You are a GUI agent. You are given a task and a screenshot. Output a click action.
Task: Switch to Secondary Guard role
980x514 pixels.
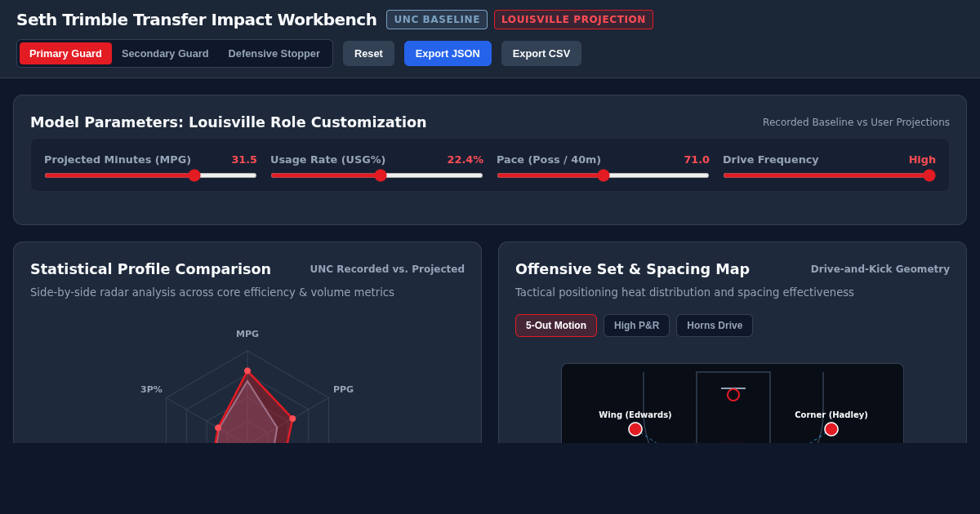[165, 54]
